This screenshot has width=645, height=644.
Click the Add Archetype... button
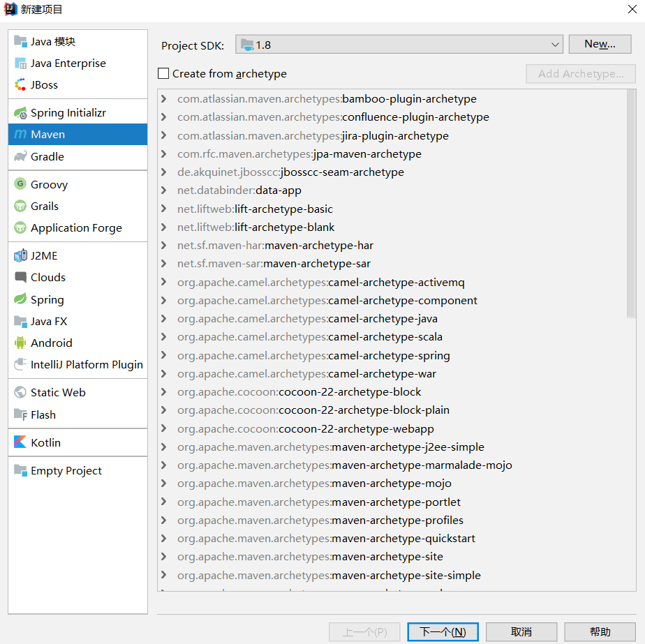581,74
